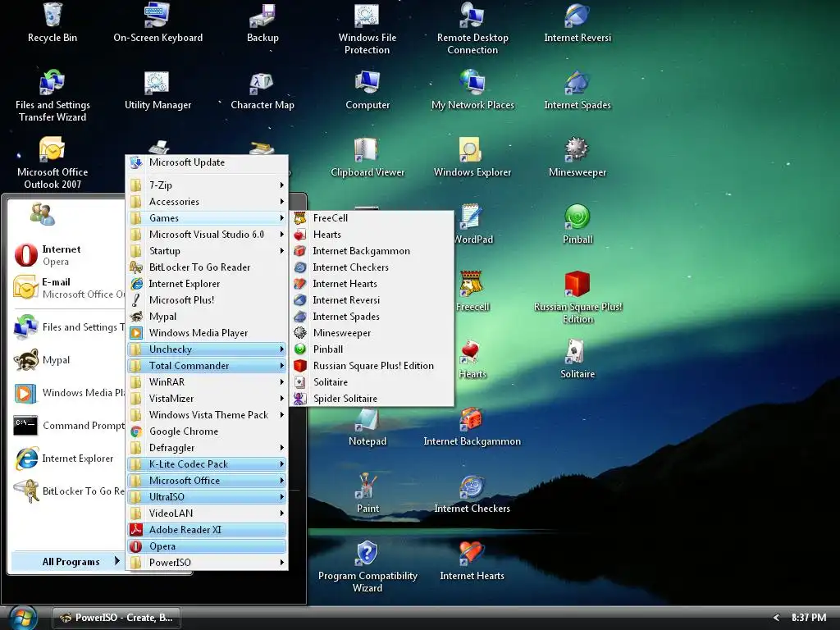Image resolution: width=840 pixels, height=630 pixels.
Task: Switch to PowerISO taskbar button
Action: coord(116,618)
